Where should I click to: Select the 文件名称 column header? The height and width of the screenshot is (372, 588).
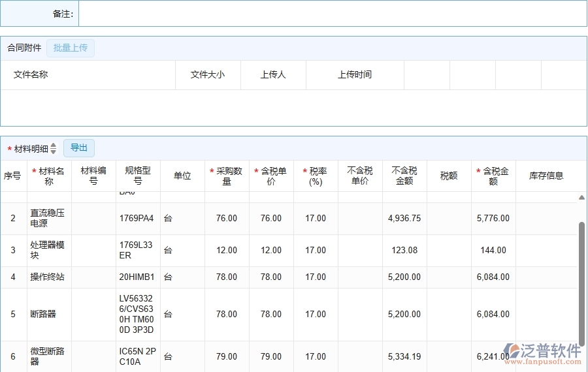tap(31, 74)
